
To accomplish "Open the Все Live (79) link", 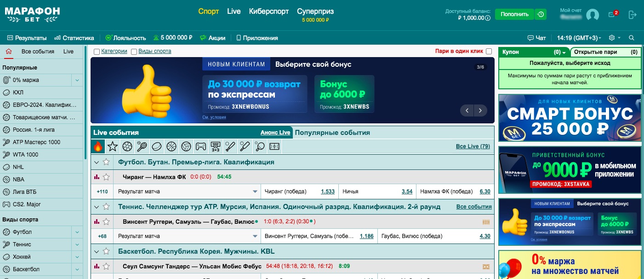I will pos(473,146).
